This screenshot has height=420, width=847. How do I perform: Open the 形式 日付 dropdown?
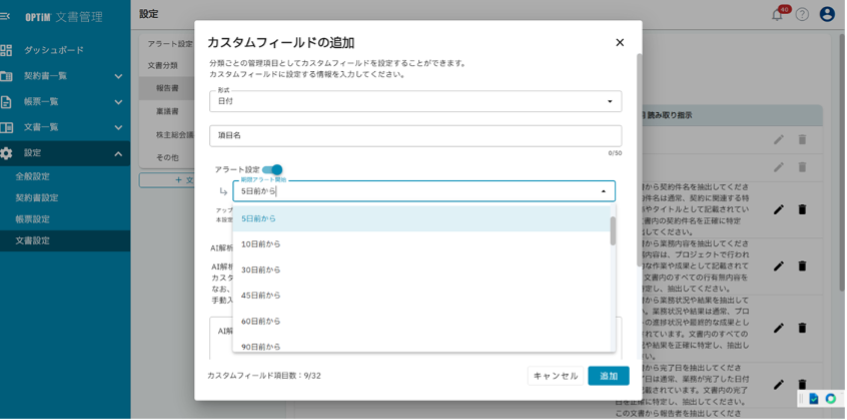tap(415, 102)
